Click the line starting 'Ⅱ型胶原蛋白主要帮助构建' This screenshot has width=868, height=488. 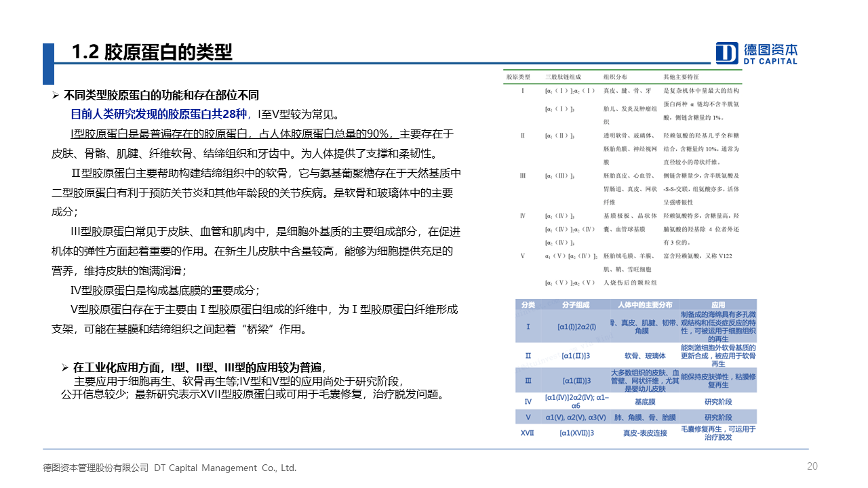266,173
